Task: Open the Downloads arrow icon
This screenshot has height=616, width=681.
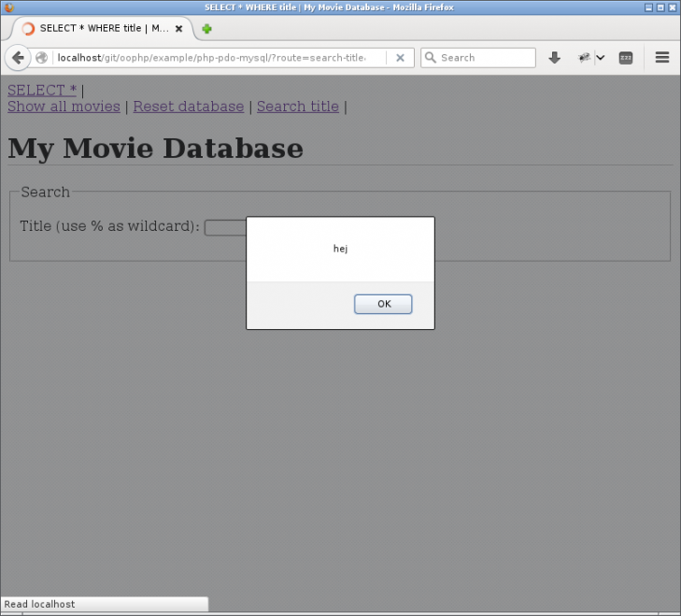Action: [554, 57]
